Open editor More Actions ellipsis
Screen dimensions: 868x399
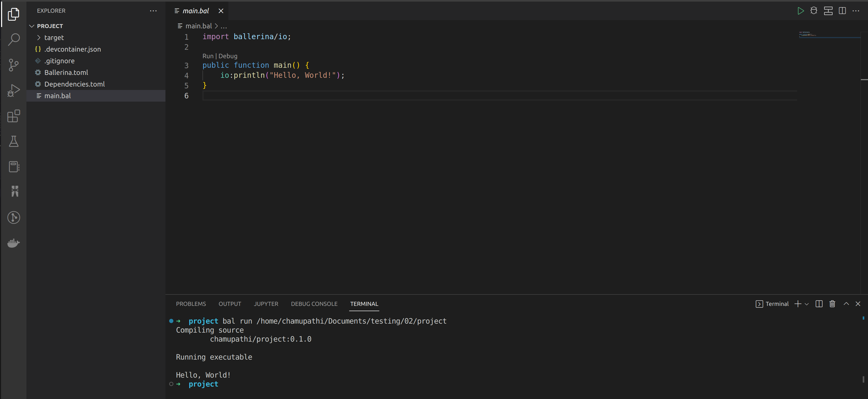(856, 11)
